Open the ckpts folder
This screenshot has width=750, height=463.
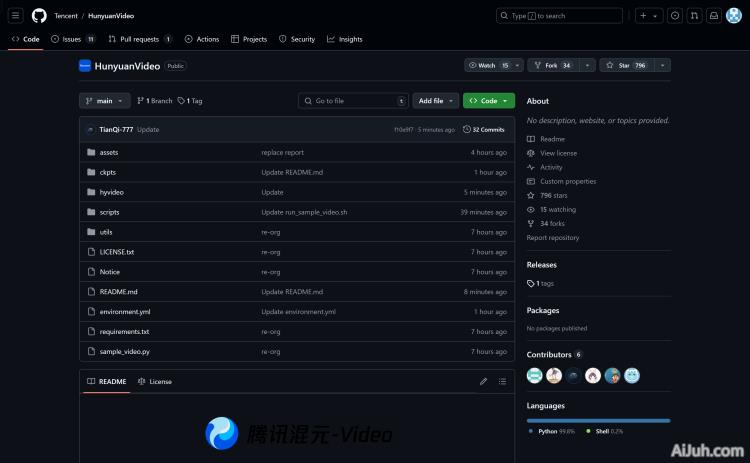(x=108, y=173)
